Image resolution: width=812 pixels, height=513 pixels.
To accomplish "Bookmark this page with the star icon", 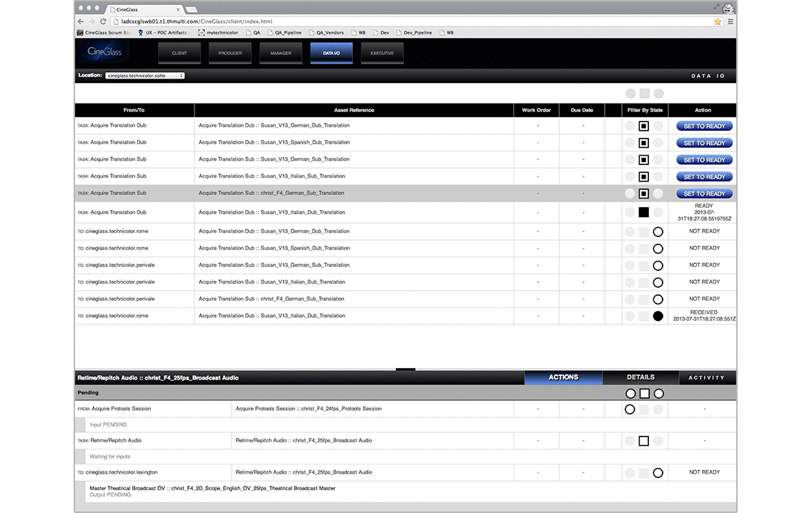I will coord(717,21).
